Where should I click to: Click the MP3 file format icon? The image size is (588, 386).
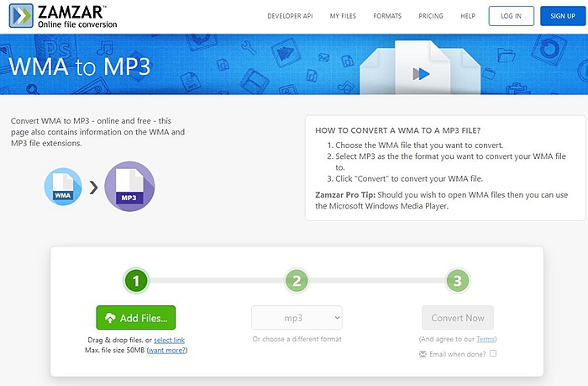point(129,186)
